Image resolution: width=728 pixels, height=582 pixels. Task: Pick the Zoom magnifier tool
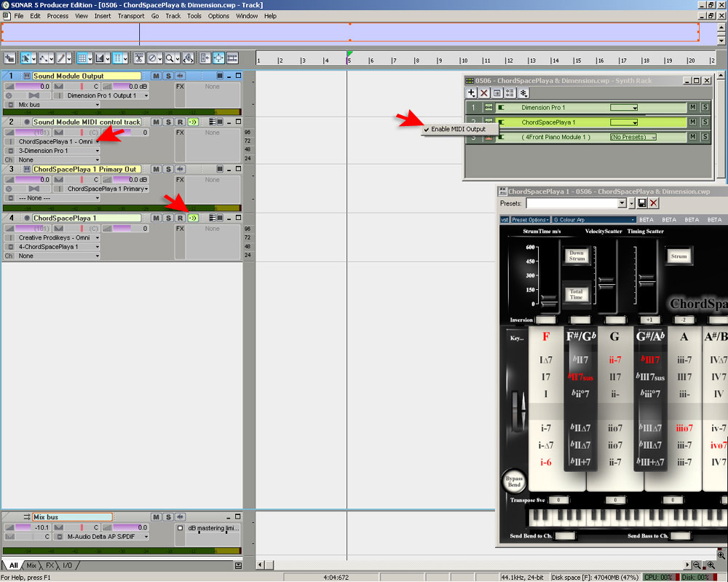pyautogui.click(x=170, y=58)
